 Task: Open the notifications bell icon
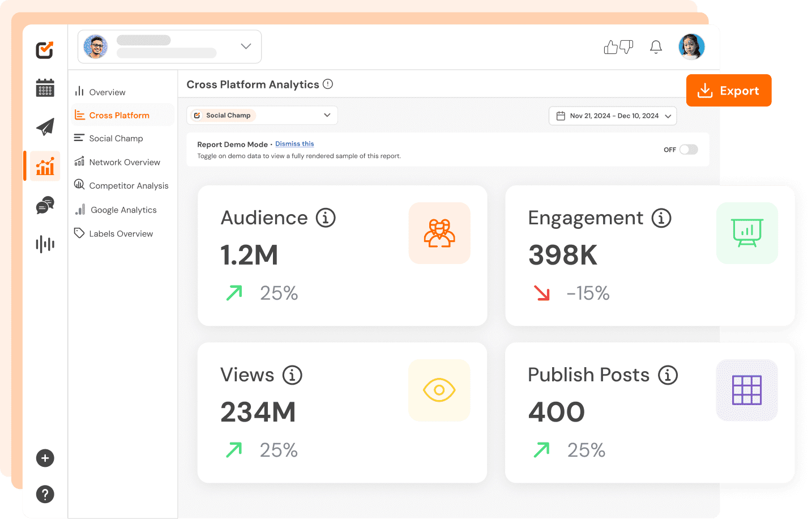pos(656,47)
